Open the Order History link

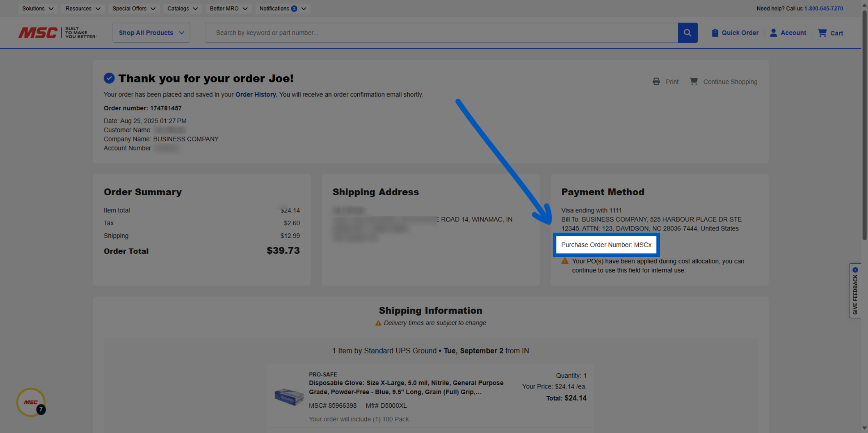tap(256, 94)
